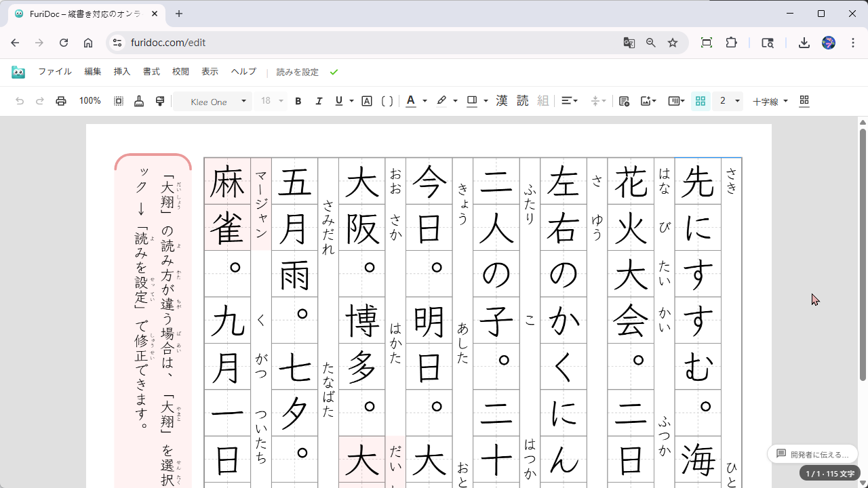
Task: Select the 漢 kanji conversion icon
Action: pyautogui.click(x=500, y=100)
